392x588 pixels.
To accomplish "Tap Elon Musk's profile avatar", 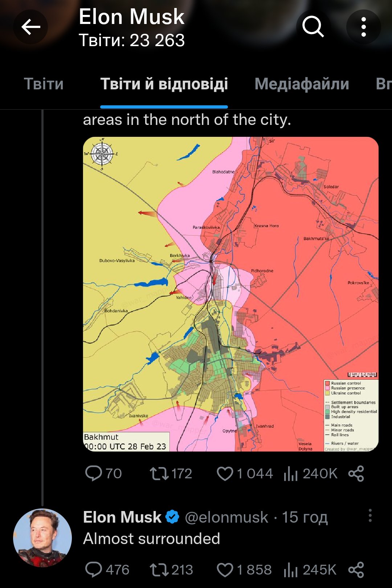I will pos(42,538).
